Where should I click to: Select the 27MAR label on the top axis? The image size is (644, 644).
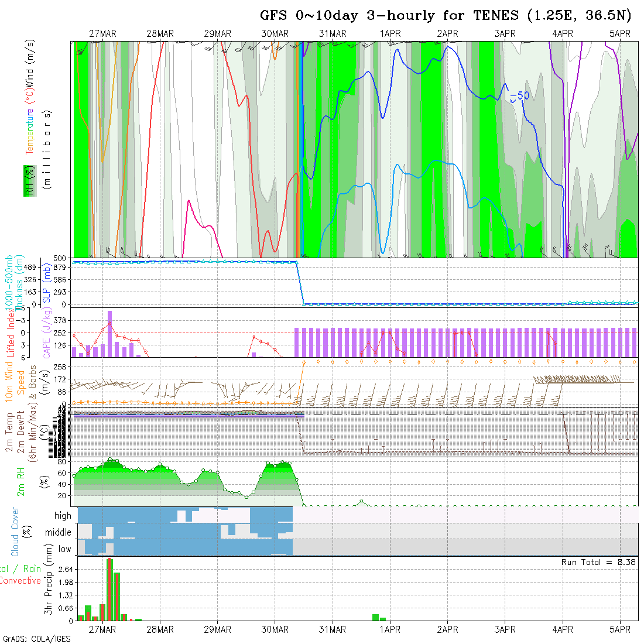point(102,34)
